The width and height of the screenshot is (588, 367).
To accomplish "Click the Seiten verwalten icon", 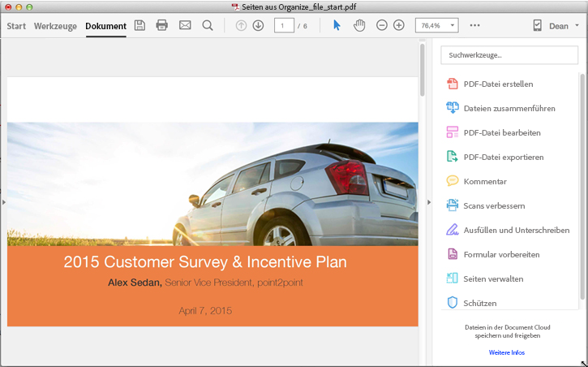I will pos(453,278).
